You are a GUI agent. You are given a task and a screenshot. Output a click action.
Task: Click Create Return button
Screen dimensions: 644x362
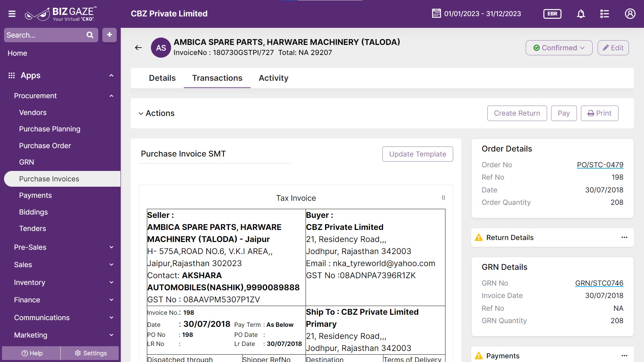517,113
